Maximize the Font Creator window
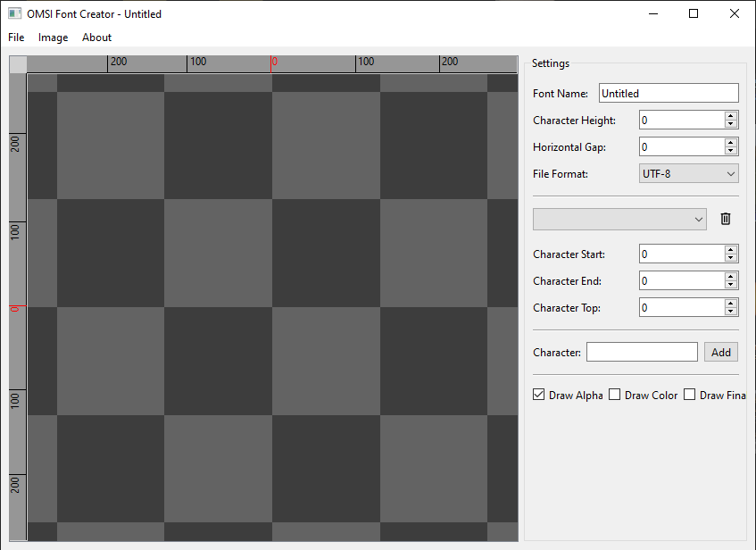 pyautogui.click(x=694, y=14)
